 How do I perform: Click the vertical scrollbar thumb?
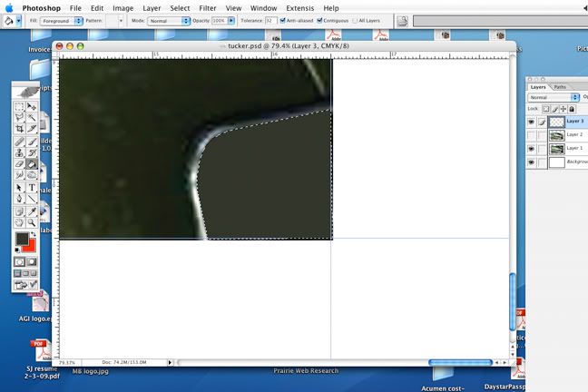pos(513,302)
